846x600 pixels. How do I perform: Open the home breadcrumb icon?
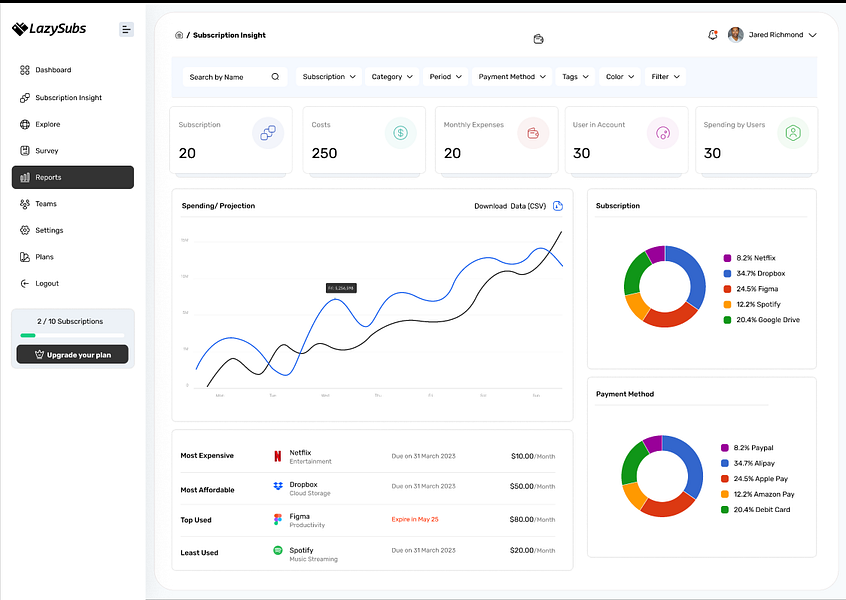pos(179,35)
